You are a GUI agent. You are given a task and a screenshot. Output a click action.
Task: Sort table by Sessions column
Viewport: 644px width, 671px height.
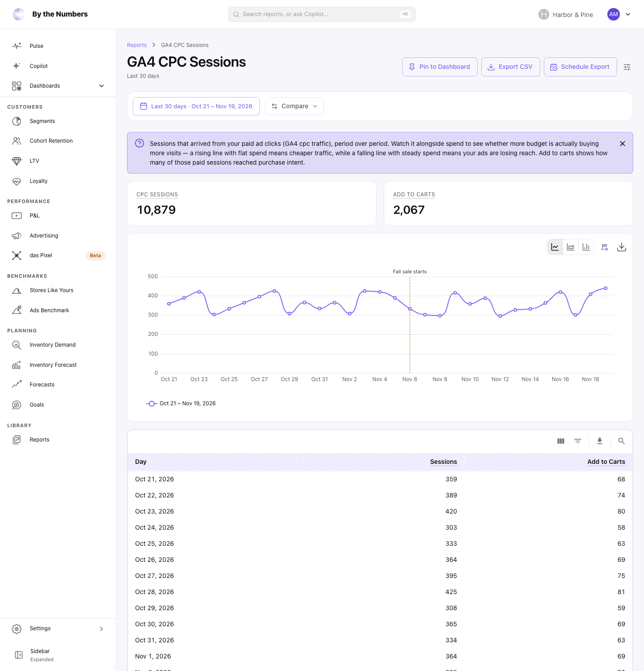(x=444, y=462)
